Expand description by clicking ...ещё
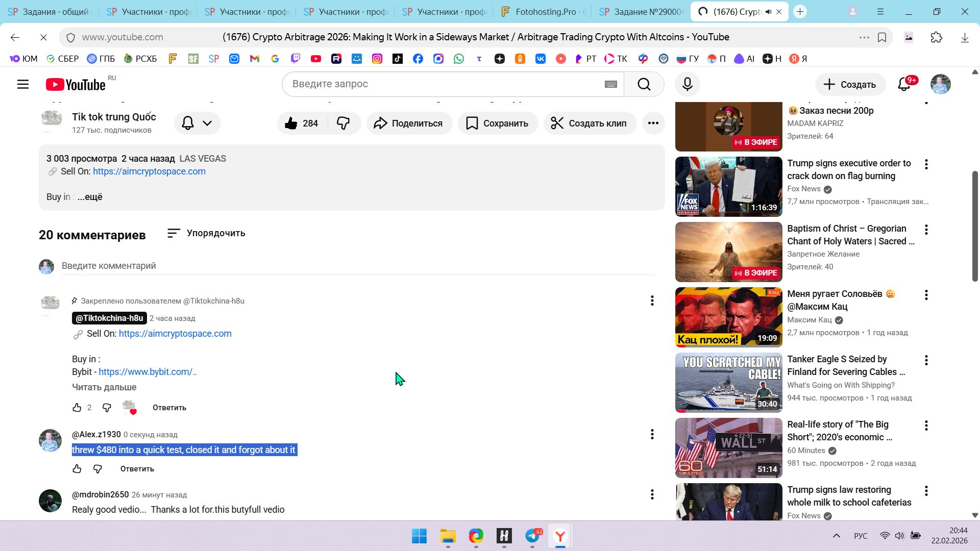 point(90,197)
